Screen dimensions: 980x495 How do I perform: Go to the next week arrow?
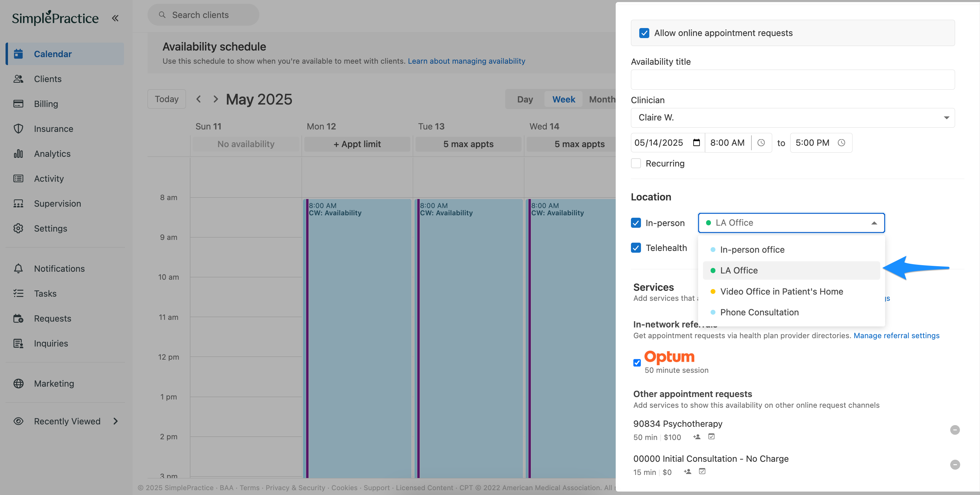216,99
